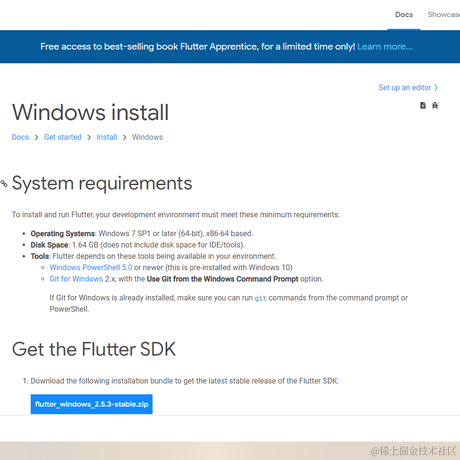Open the Docs navigation tab
The image size is (460, 460).
(x=404, y=15)
